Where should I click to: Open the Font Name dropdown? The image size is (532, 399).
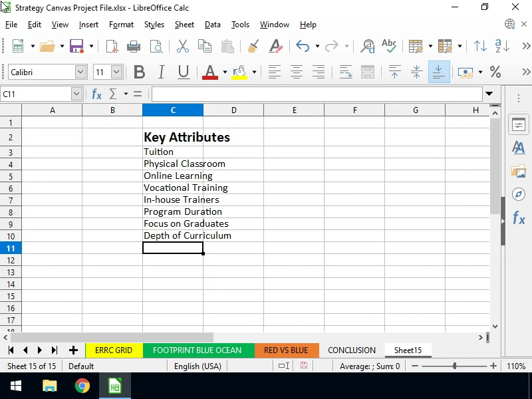pyautogui.click(x=80, y=72)
